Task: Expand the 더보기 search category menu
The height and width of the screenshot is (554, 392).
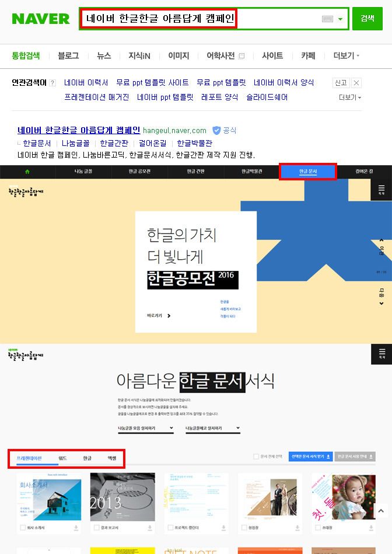Action: tap(346, 56)
